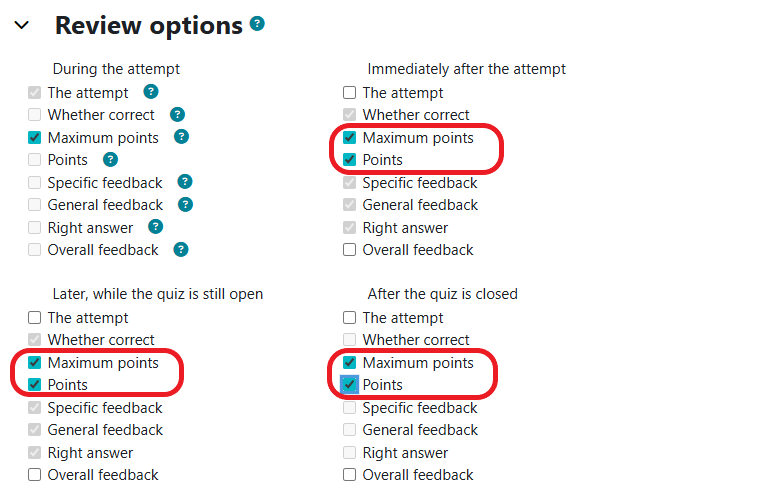Image resolution: width=777 pixels, height=499 pixels.
Task: Show help for Right answer
Action: point(155,227)
